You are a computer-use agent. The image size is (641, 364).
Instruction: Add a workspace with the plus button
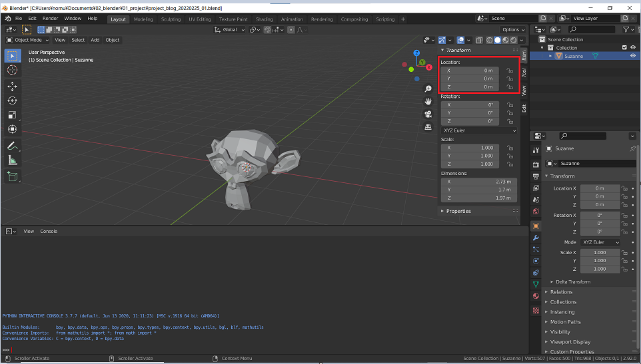pyautogui.click(x=403, y=19)
